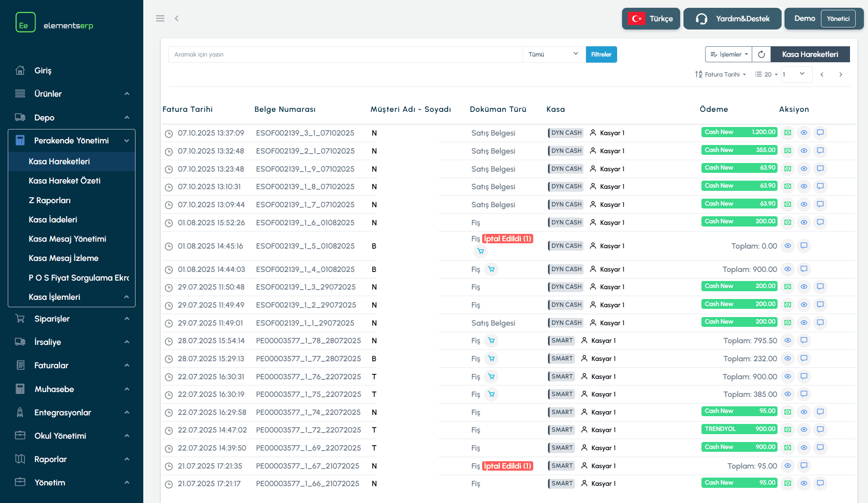Switch language via the Türkçe button
868x503 pixels.
(x=651, y=19)
